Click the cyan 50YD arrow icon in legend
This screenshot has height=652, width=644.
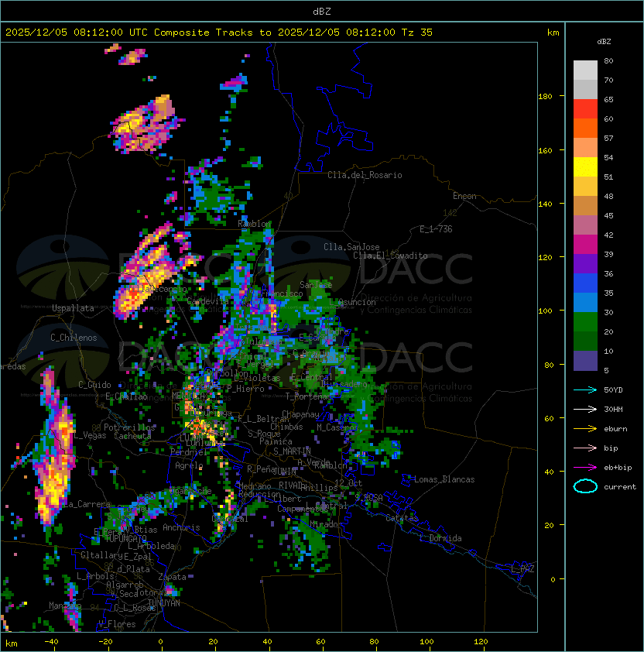[585, 389]
